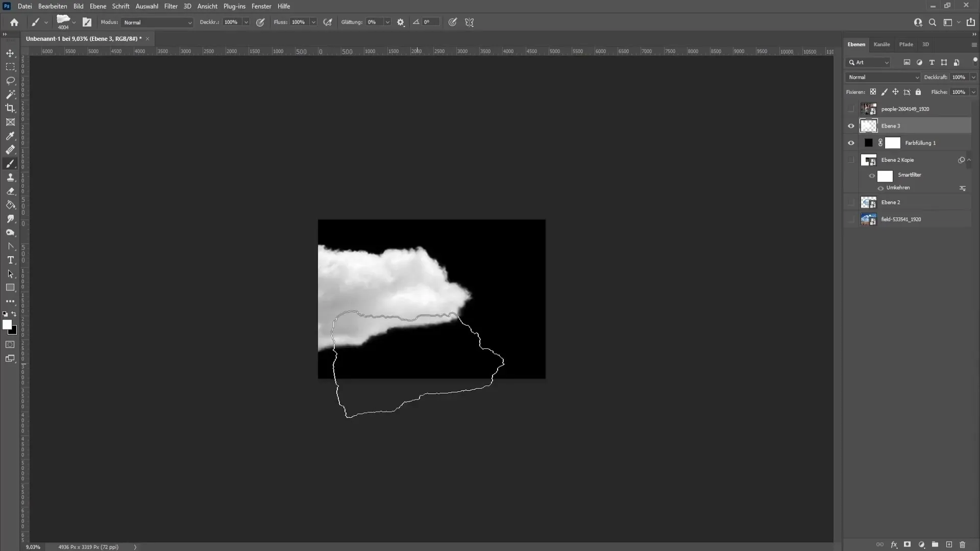Open the Filter menu
The height and width of the screenshot is (551, 980).
(171, 6)
